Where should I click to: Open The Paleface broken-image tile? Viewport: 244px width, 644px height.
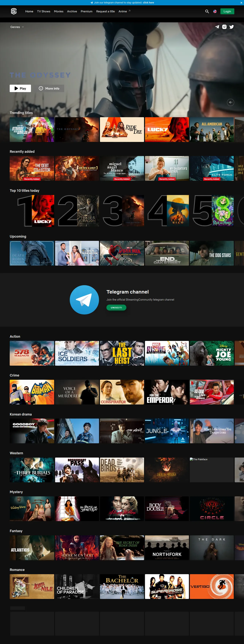[x=212, y=470]
